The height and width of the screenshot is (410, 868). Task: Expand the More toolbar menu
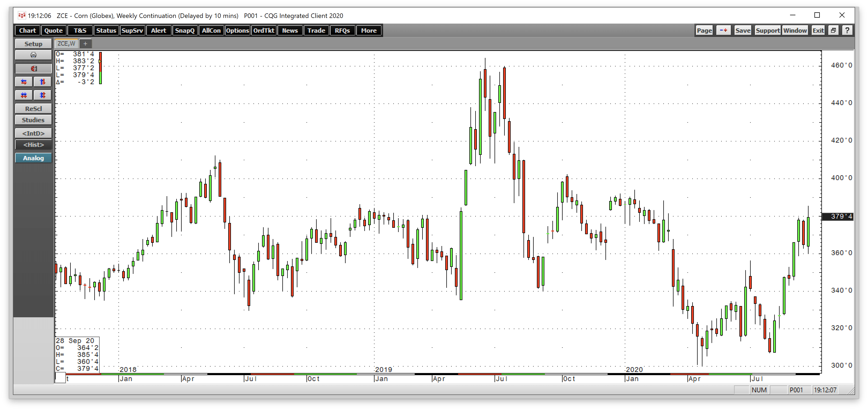coord(369,30)
